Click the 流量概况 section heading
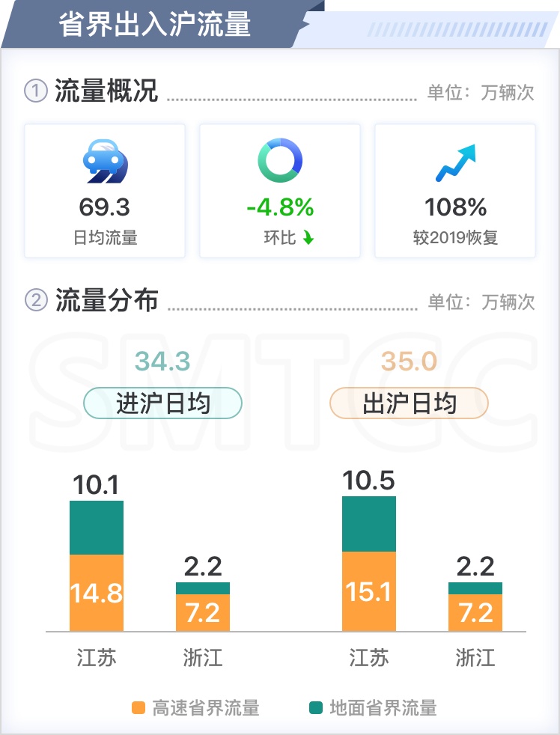 (x=106, y=91)
